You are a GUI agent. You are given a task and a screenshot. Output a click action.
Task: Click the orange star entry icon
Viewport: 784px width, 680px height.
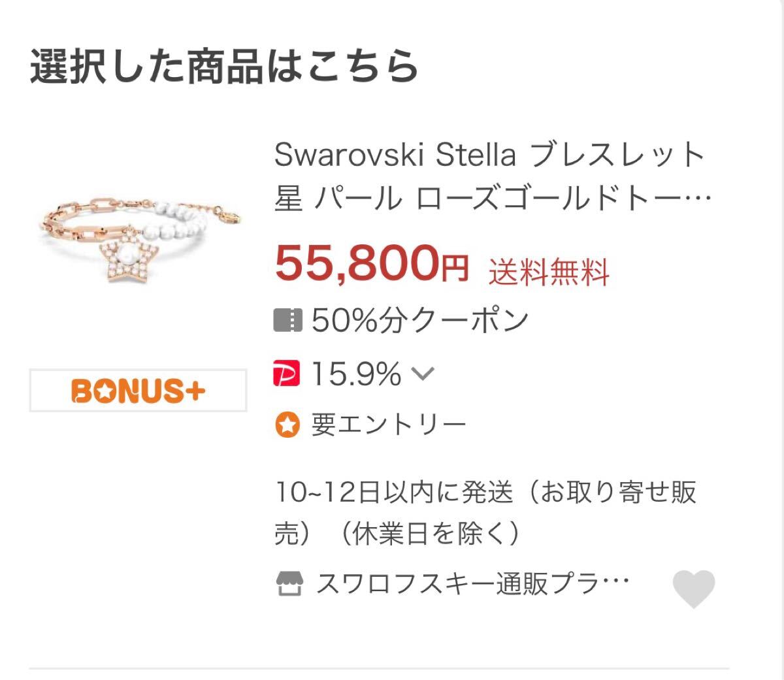pos(287,425)
